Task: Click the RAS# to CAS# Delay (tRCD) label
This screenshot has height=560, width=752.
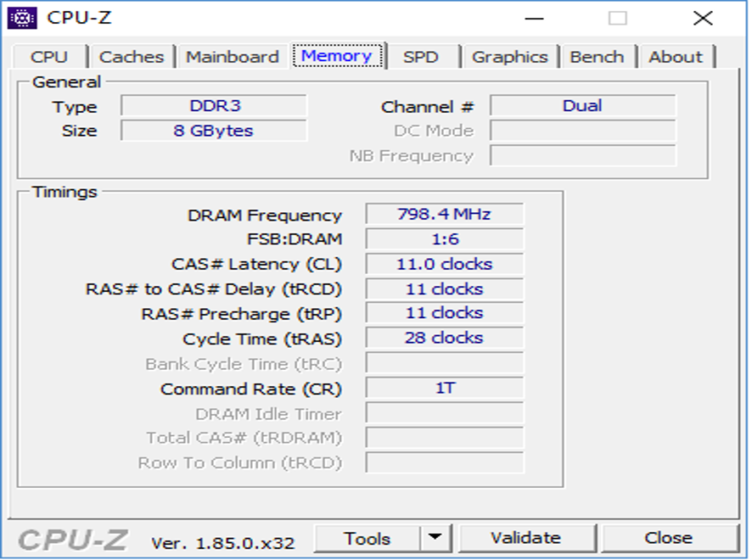Action: coord(213,289)
